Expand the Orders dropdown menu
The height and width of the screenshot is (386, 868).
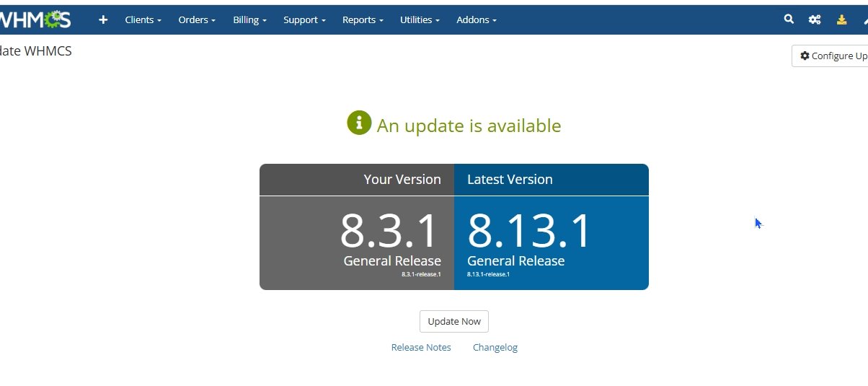click(197, 20)
